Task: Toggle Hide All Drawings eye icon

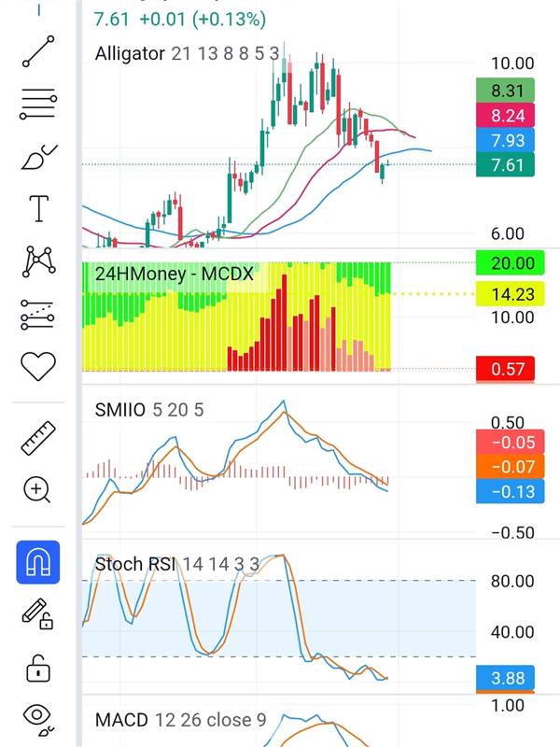Action: click(38, 719)
